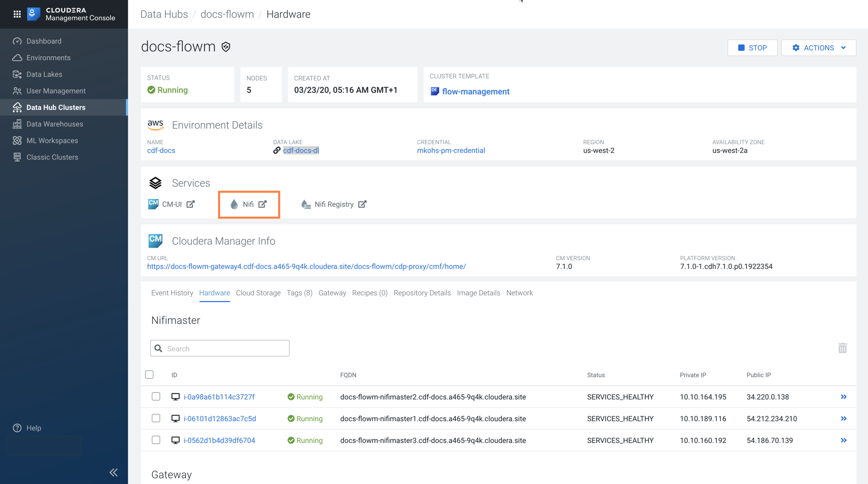Image resolution: width=868 pixels, height=484 pixels.
Task: Collapse the sidebar with double-chevron icon
Action: click(113, 472)
